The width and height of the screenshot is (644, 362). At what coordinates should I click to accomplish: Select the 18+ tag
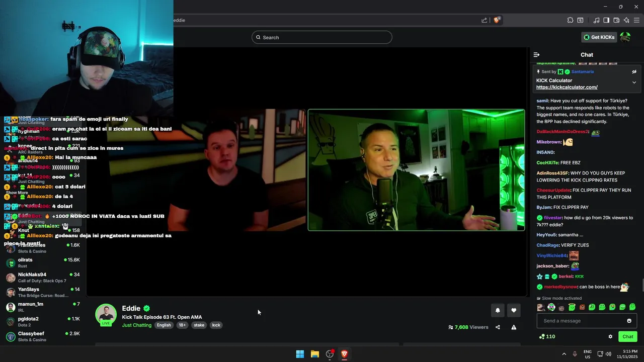click(182, 325)
